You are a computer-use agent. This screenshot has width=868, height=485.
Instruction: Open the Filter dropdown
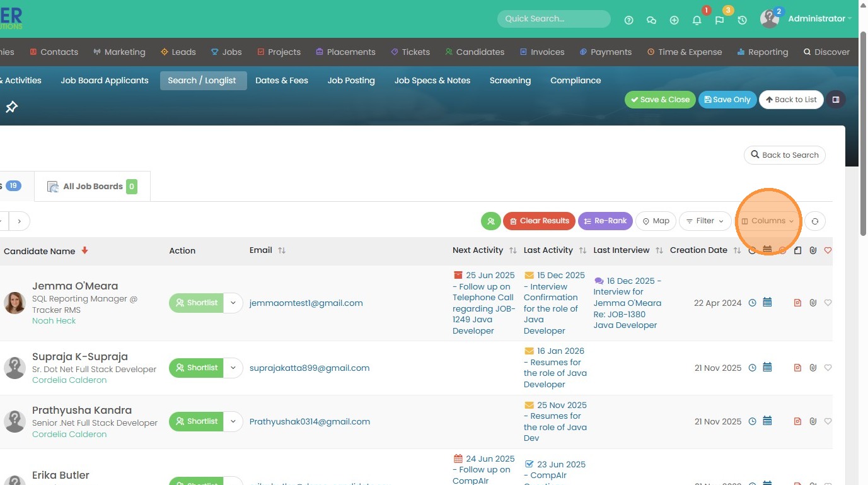(x=705, y=221)
